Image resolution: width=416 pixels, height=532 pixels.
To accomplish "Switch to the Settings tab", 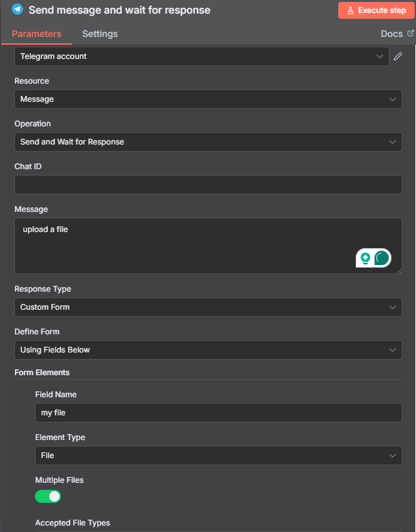I will 100,34.
